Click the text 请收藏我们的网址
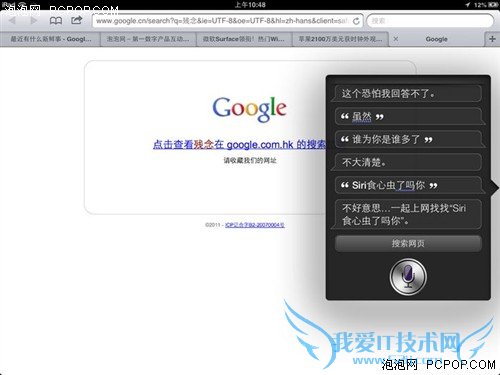Image resolution: width=500 pixels, height=375 pixels. point(250,161)
